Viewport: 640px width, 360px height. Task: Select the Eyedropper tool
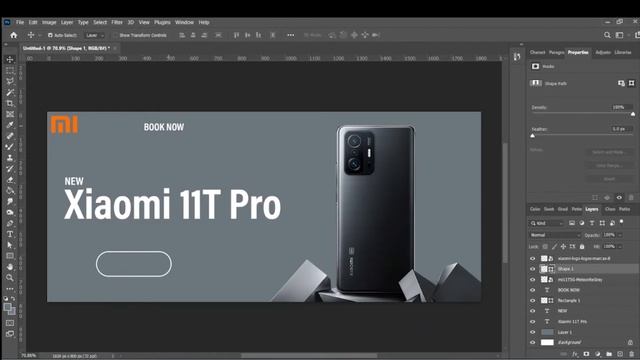pyautogui.click(x=10, y=125)
